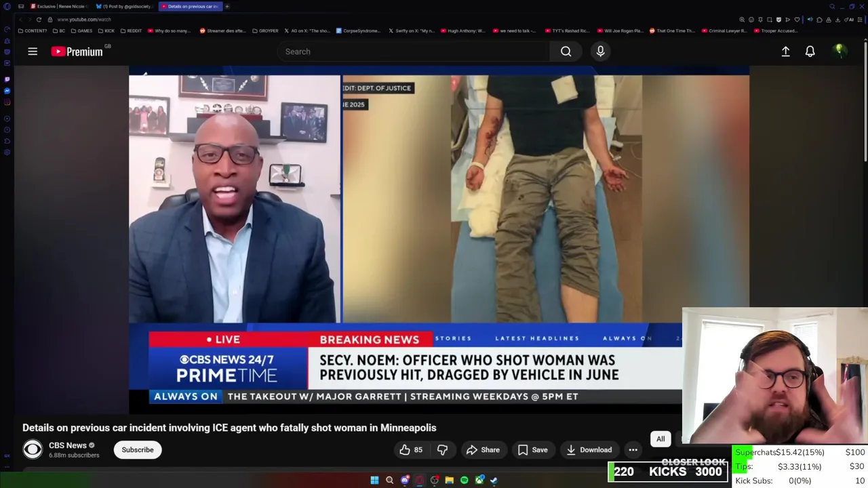
Task: Open 'Criminal Lawyer R...' bookmark
Action: click(724, 30)
